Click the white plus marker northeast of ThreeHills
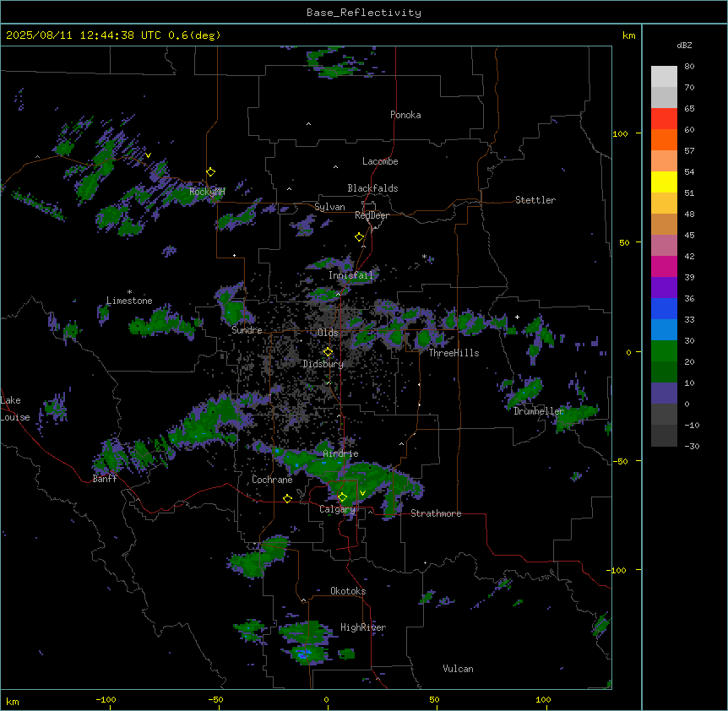The height and width of the screenshot is (711, 728). point(517,317)
